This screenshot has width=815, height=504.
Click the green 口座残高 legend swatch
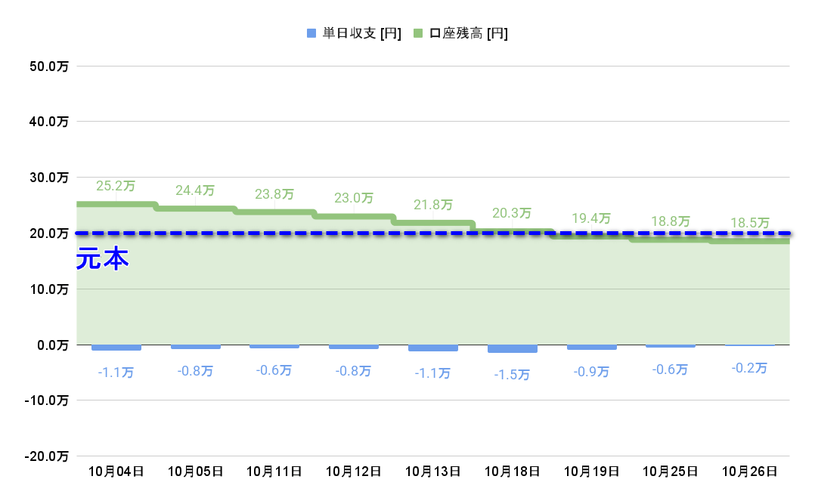click(x=419, y=33)
